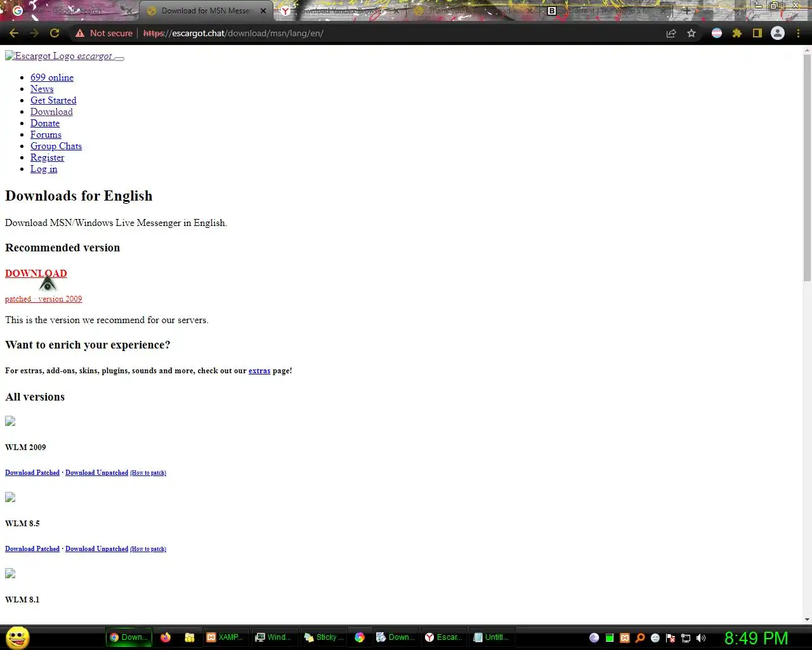Switch to the Escar... Yandex taskbar window
The width and height of the screenshot is (812, 650).
pyautogui.click(x=443, y=637)
